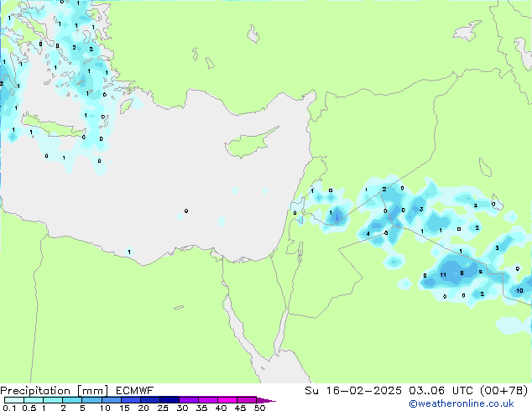
Task: Click the 2–5 mm legend swatch
Action: coord(72,400)
